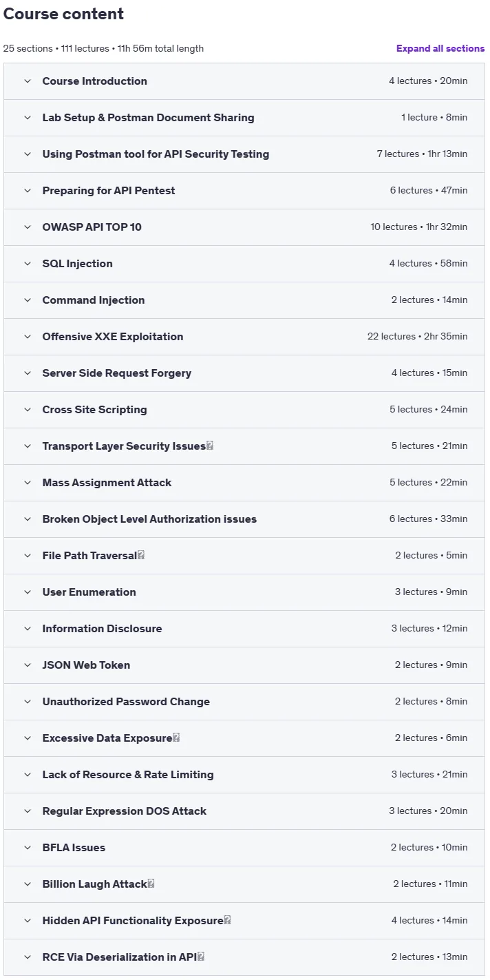
Task: Open Server Side Request Forgery section
Action: 244,373
